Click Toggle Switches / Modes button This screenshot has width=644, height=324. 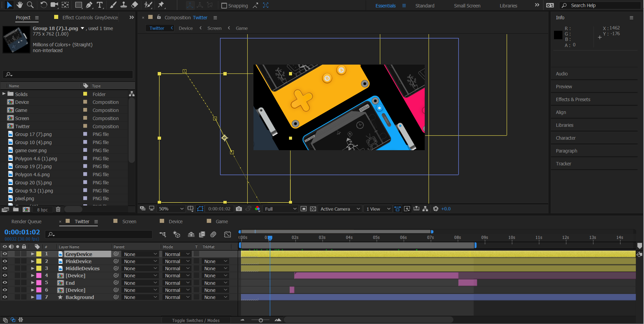tap(196, 320)
